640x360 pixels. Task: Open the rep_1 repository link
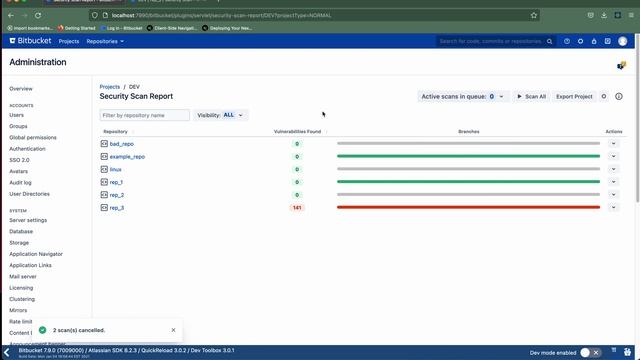116,182
